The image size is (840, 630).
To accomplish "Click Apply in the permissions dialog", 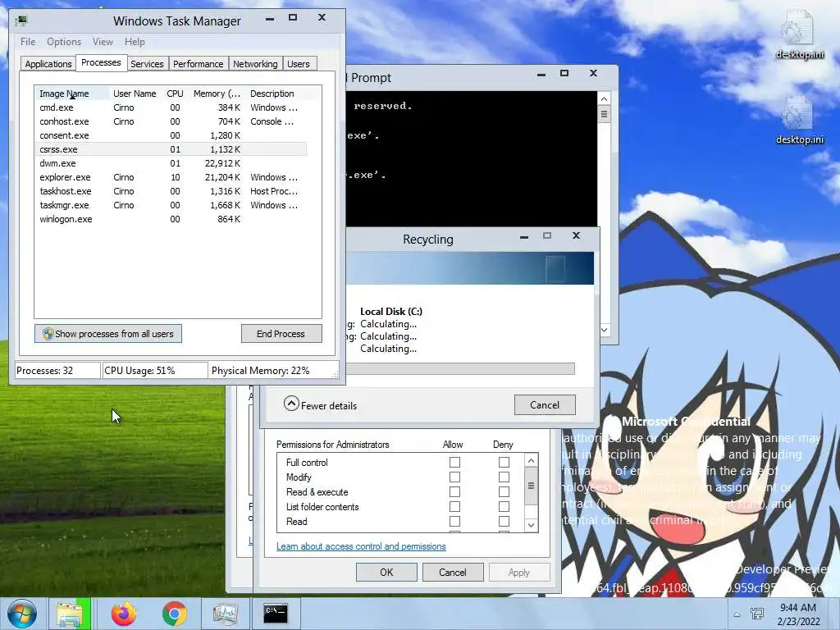I will [519, 572].
